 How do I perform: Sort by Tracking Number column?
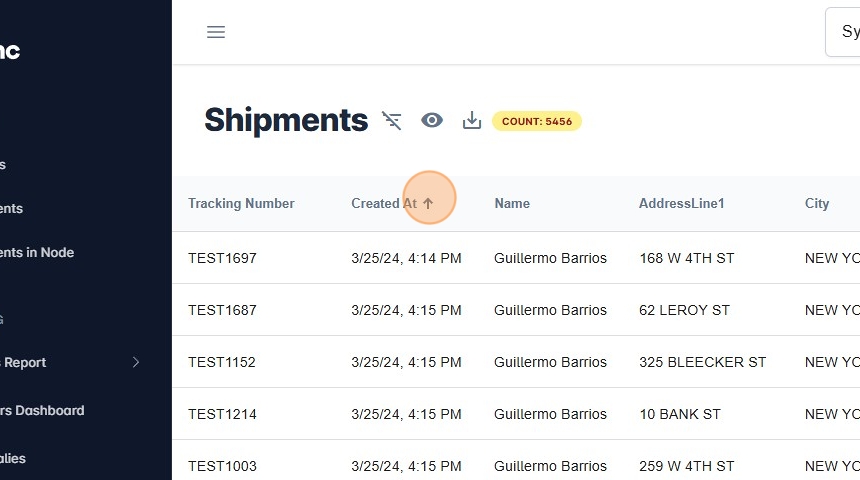[x=241, y=203]
